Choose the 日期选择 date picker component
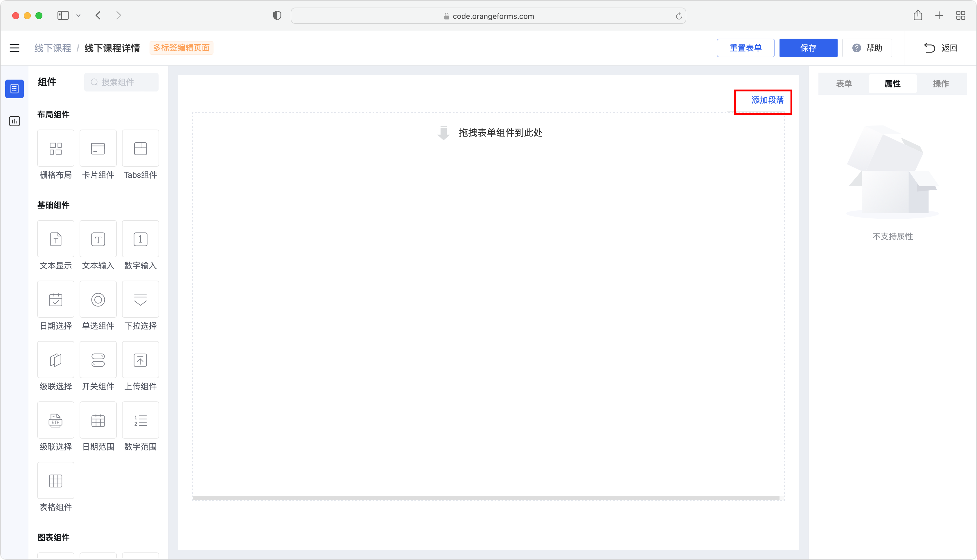977x560 pixels. pyautogui.click(x=55, y=299)
